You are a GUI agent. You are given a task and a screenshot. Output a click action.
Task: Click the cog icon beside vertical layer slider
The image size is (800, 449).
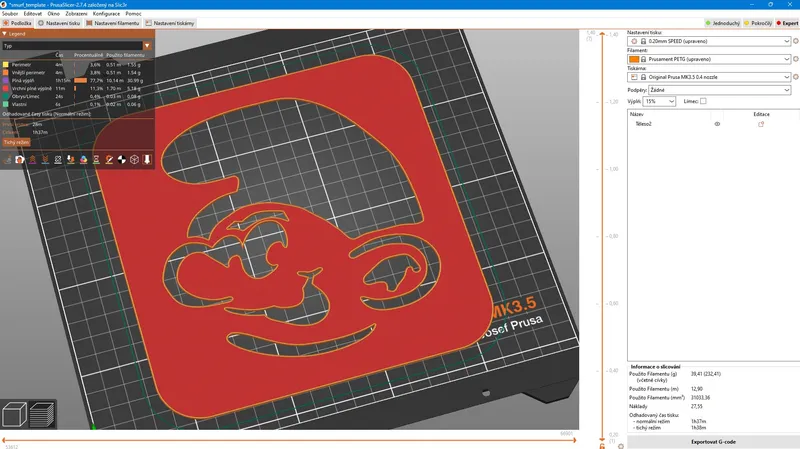tap(621, 446)
